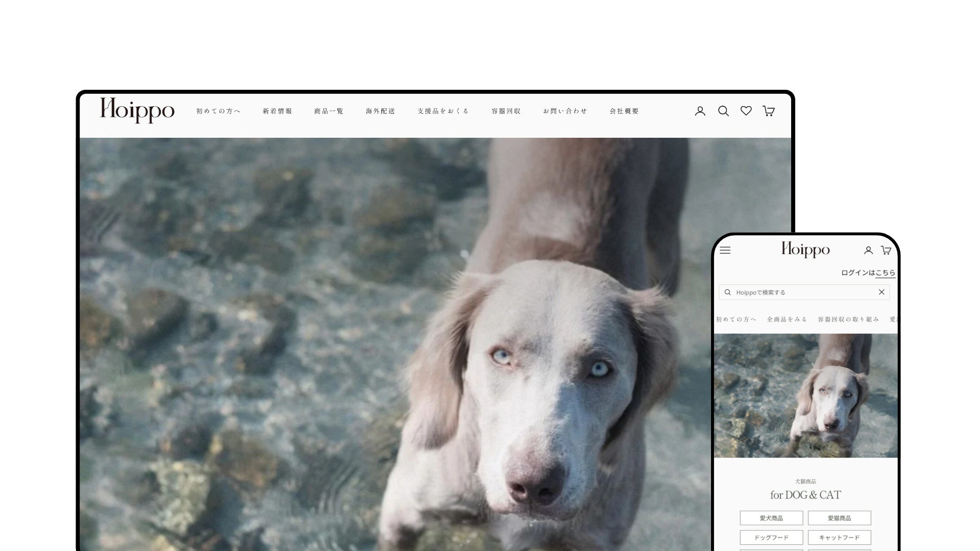This screenshot has height=551, width=980.
Task: Open the shopping cart in desktop header
Action: coord(769,111)
